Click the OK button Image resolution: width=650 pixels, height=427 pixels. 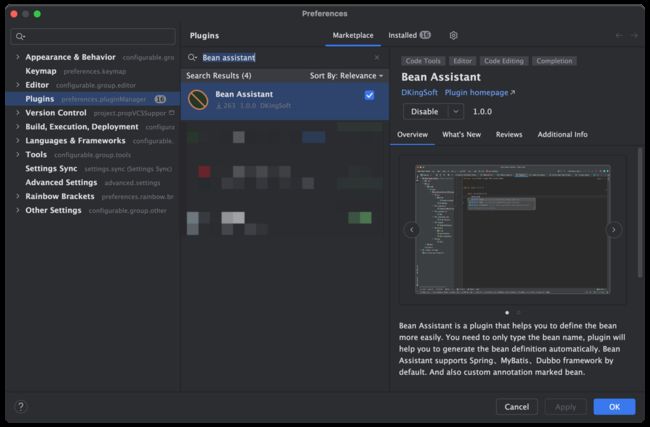click(x=614, y=407)
